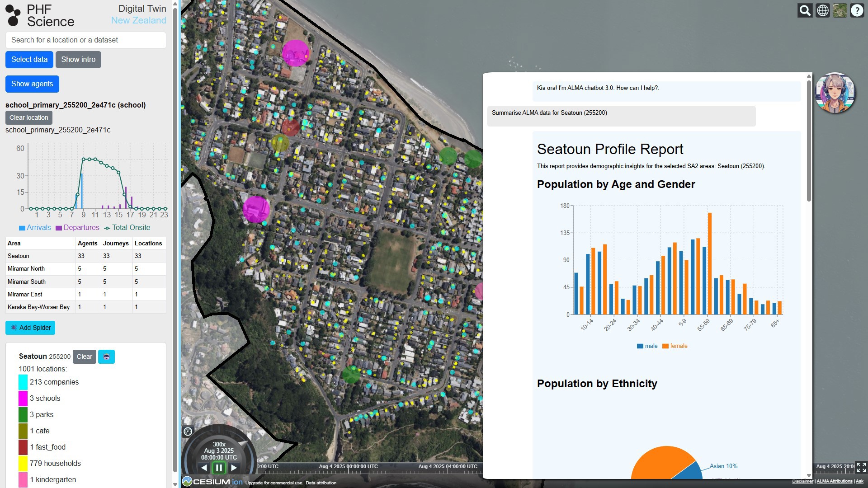Click the printer icon next to Clear
Screen dimensions: 868x488
(106, 357)
